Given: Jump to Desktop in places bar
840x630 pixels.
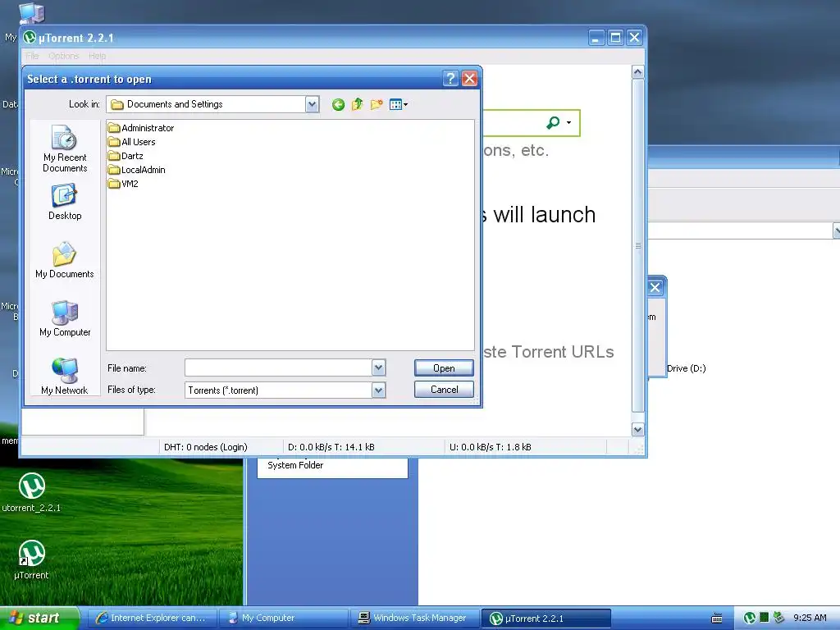Looking at the screenshot, I should 65,202.
